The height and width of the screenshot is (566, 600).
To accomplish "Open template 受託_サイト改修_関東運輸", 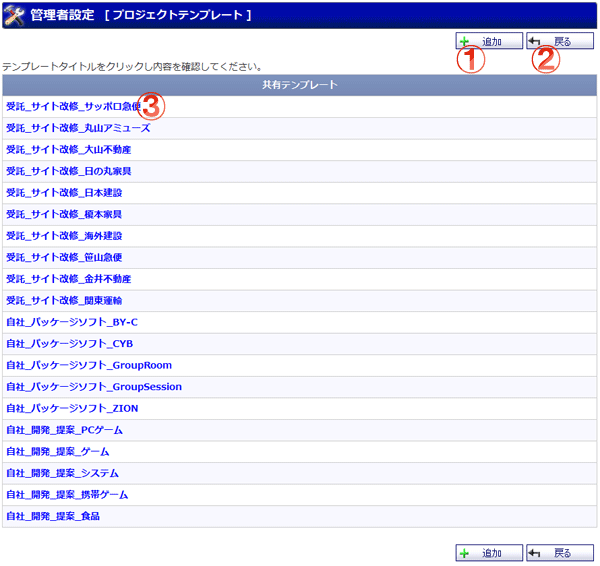I will (64, 300).
